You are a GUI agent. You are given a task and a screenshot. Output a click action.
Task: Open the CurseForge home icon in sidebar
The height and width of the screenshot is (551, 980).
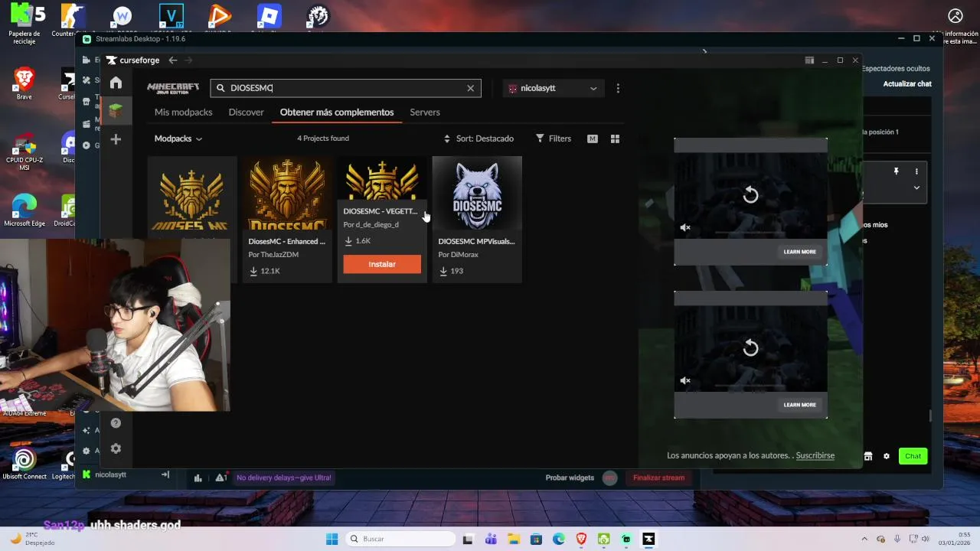click(116, 83)
